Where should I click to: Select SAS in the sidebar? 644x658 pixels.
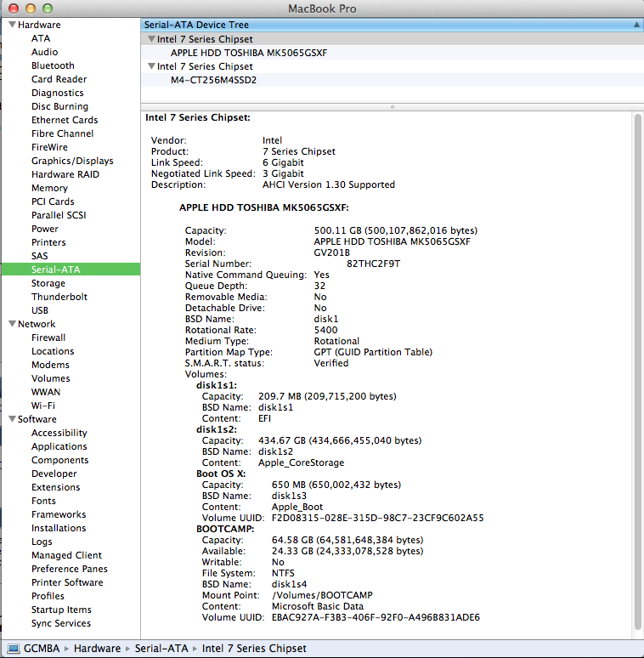point(39,256)
